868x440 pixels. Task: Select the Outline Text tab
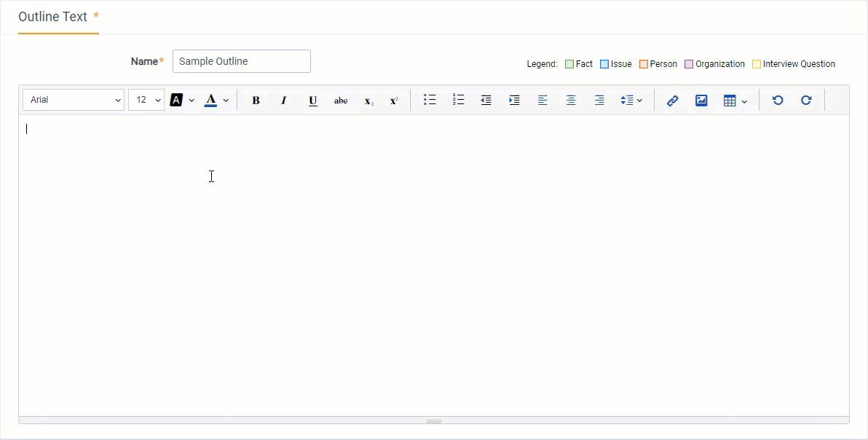click(59, 17)
